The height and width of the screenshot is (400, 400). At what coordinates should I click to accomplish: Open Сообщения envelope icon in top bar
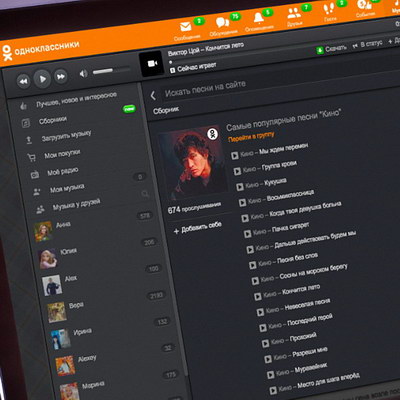[186, 27]
